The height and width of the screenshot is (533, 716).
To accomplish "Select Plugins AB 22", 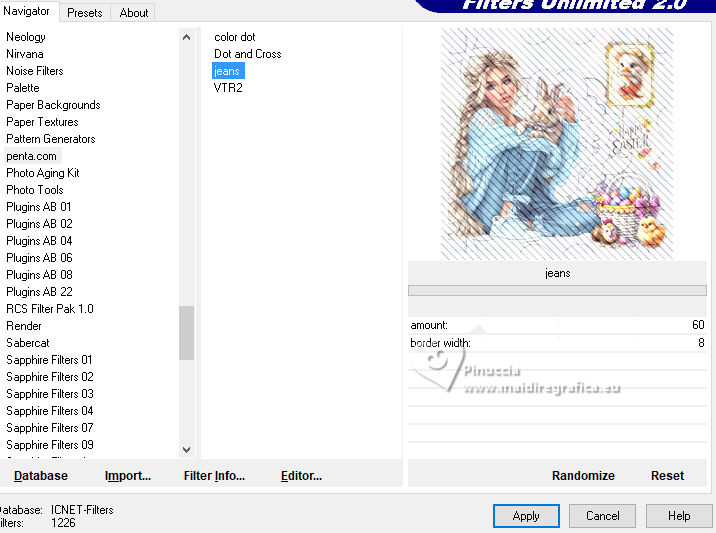I will 39,292.
